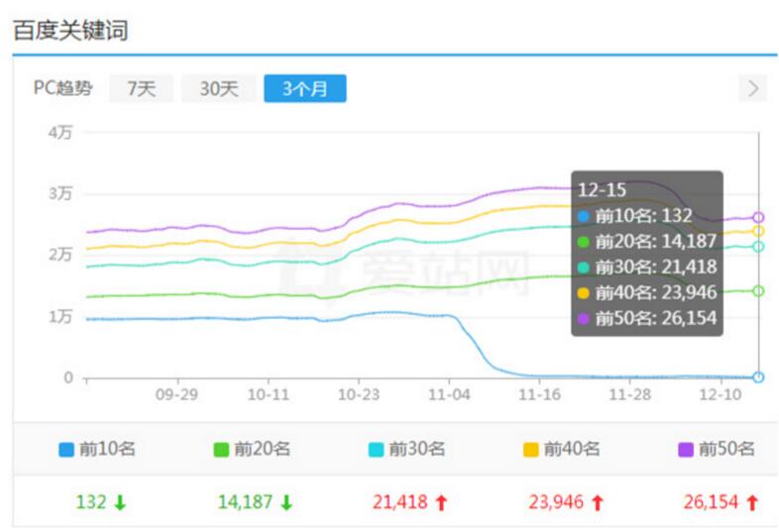
Task: Toggle the 前40名 legend series
Action: pyautogui.click(x=562, y=449)
